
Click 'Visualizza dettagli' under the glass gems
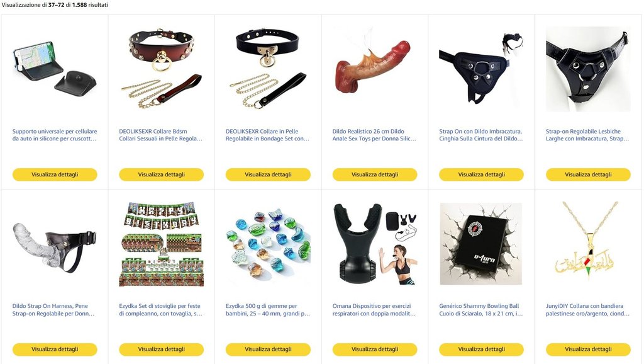[268, 349]
